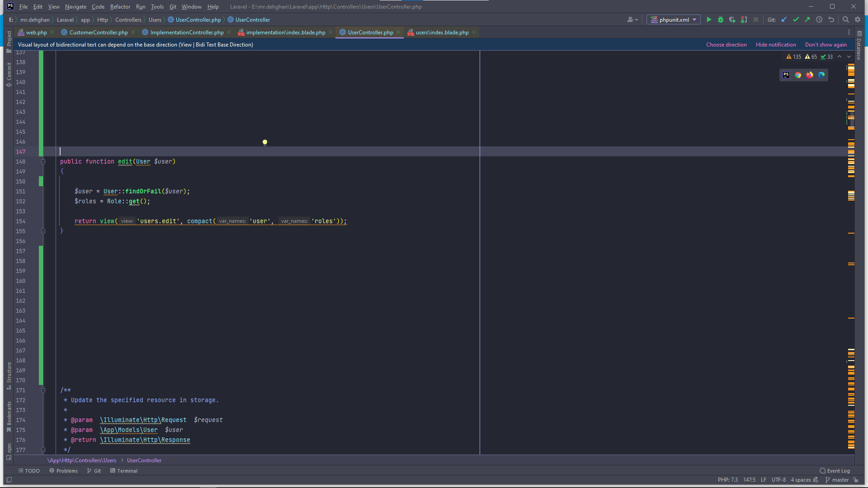Switch to ImplementationController.php tab
Image resolution: width=868 pixels, height=488 pixels.
point(187,33)
